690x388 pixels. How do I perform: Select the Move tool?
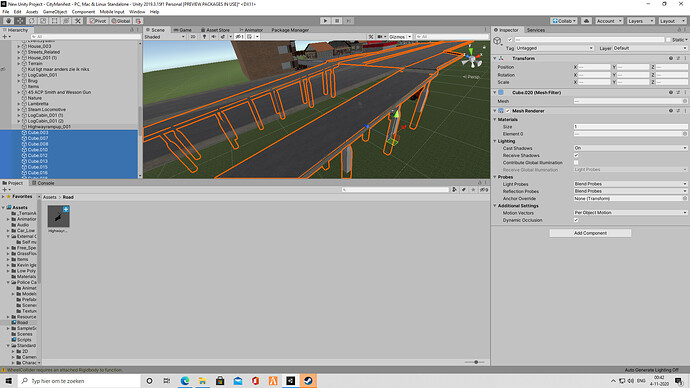(x=20, y=21)
